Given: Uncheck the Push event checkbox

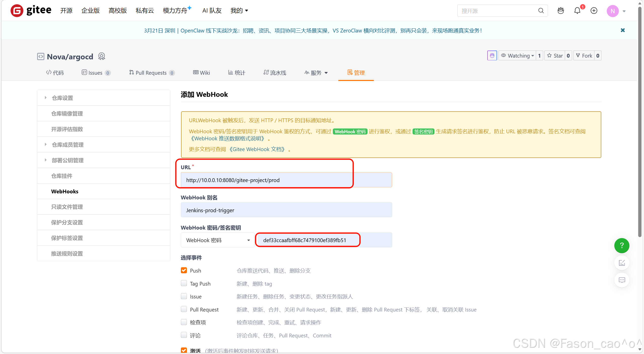Looking at the screenshot, I should tap(184, 271).
